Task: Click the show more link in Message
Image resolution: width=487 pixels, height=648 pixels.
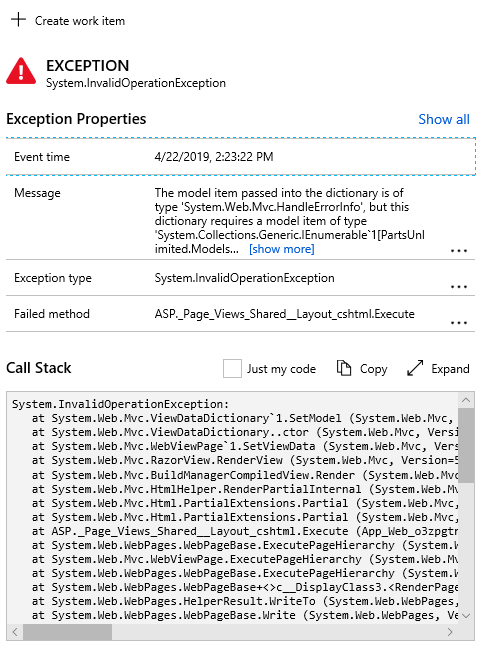Action: coord(282,249)
